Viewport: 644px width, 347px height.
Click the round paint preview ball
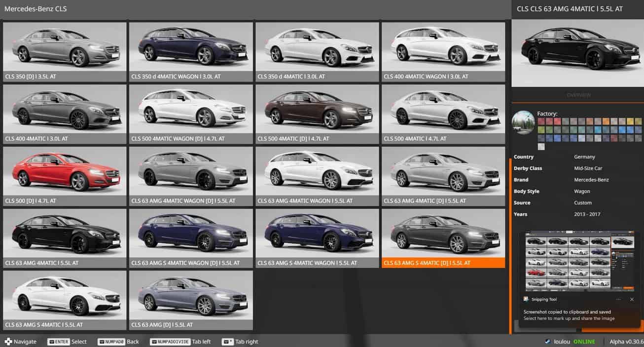click(523, 122)
